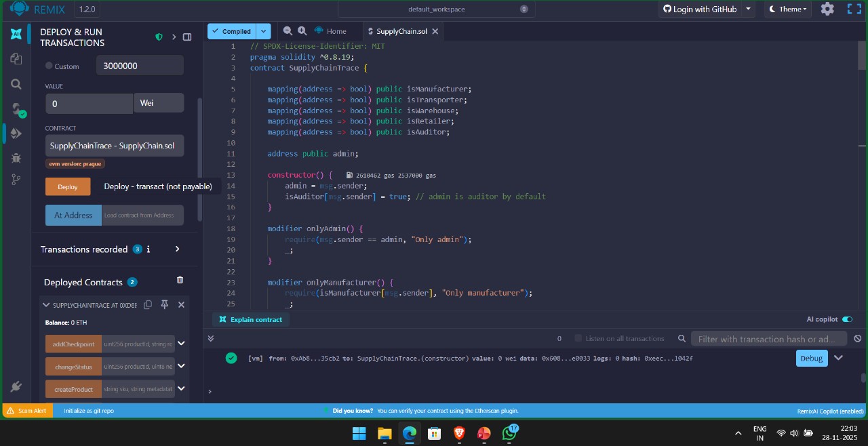The height and width of the screenshot is (446, 868).
Task: Open Settings gear icon in top bar
Action: tap(827, 9)
